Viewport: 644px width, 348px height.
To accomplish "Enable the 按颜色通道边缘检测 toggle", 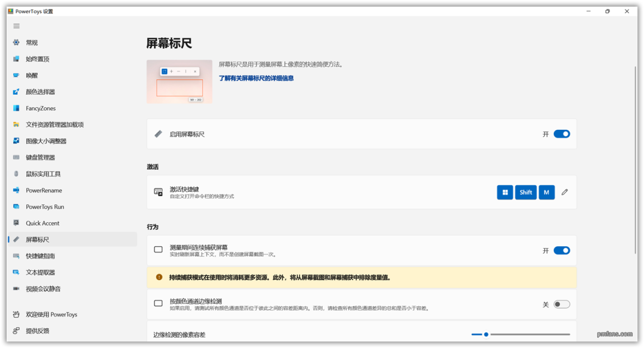I will (562, 304).
